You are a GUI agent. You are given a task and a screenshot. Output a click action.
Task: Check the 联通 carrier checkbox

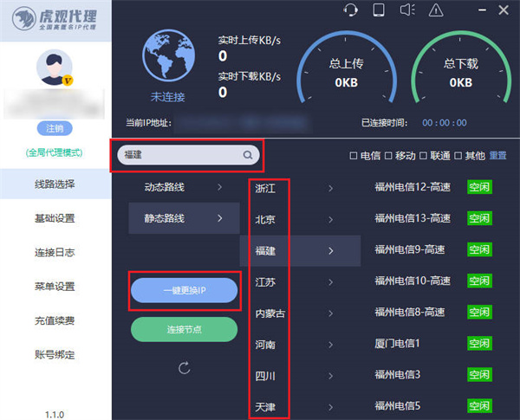click(424, 156)
